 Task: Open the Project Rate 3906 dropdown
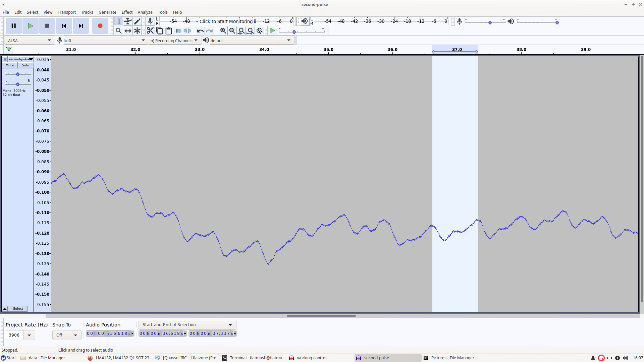pyautogui.click(x=29, y=335)
